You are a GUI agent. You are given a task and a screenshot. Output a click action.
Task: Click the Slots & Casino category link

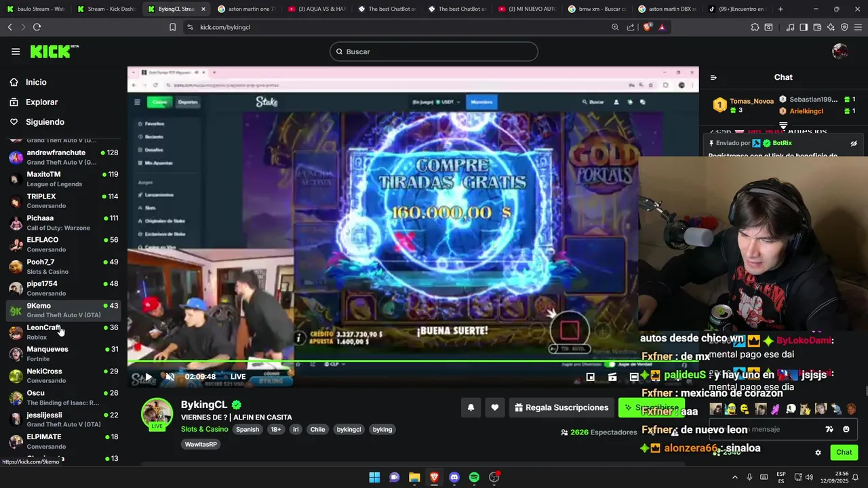tap(204, 429)
